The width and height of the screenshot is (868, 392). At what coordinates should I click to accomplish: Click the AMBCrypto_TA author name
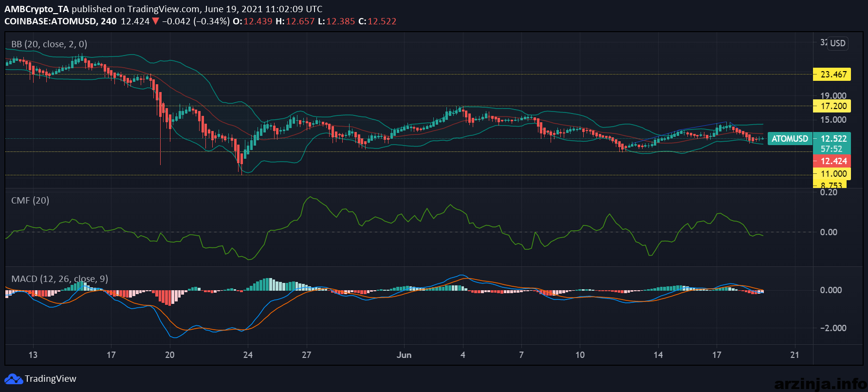[x=37, y=9]
